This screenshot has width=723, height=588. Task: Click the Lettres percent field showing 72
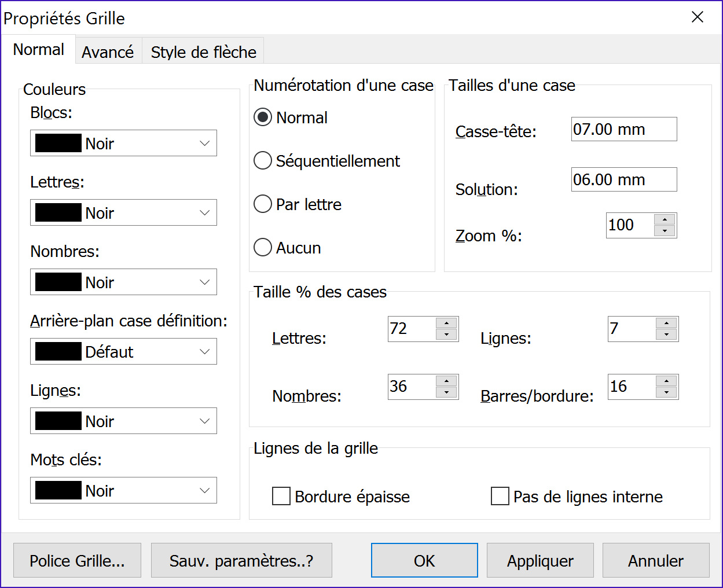[412, 329]
